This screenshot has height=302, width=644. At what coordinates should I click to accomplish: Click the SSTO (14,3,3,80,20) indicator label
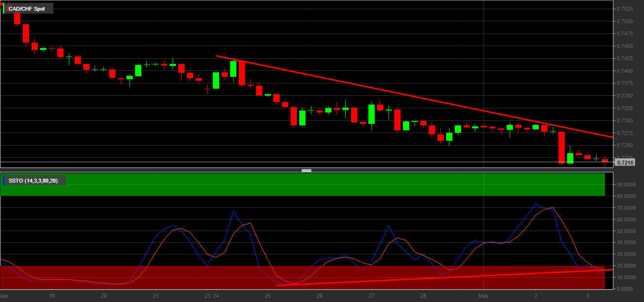coord(33,181)
